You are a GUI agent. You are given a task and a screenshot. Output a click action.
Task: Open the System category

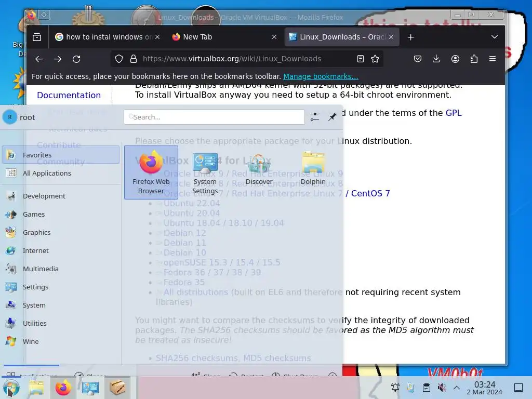(x=61, y=305)
